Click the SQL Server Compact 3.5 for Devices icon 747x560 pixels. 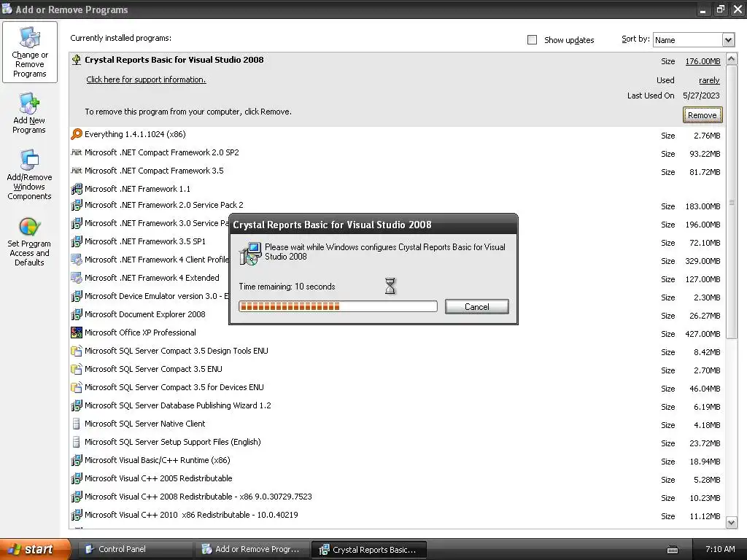[x=76, y=387]
